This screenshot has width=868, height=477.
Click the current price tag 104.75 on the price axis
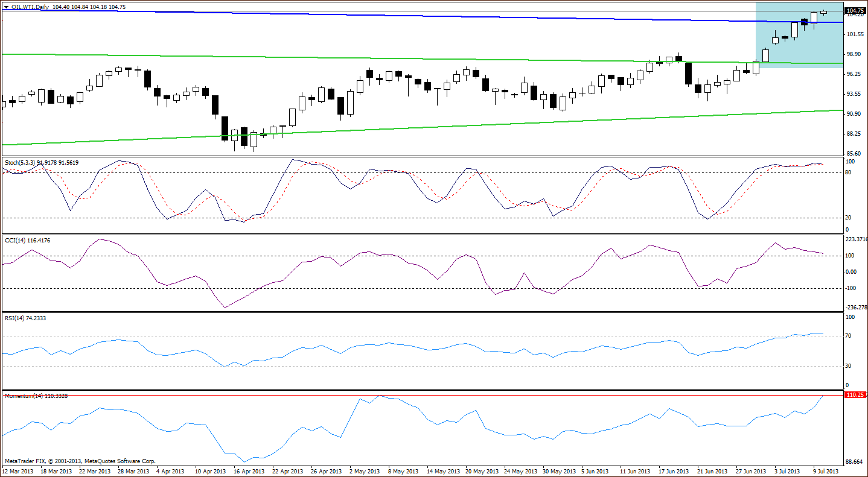coord(855,11)
